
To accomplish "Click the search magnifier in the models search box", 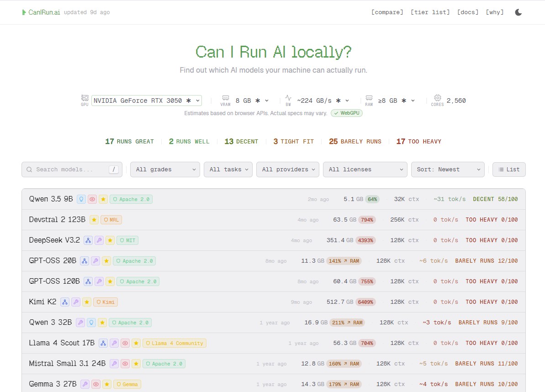I will click(x=29, y=169).
